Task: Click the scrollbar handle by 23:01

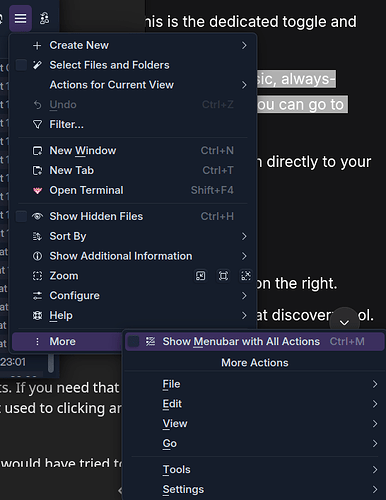Action: [x=51, y=363]
